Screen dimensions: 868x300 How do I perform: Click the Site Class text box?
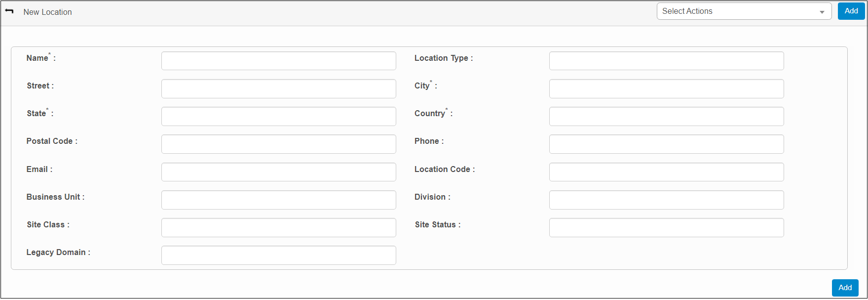(278, 227)
